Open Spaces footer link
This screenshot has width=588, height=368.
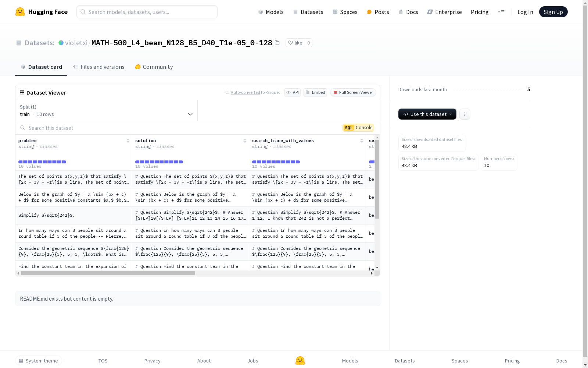coord(460,361)
